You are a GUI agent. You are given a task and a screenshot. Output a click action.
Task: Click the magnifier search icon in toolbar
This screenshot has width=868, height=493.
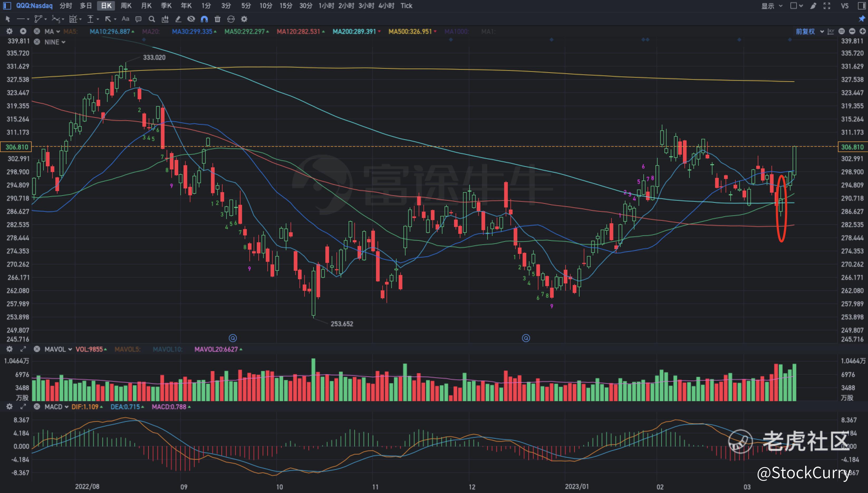(x=152, y=19)
